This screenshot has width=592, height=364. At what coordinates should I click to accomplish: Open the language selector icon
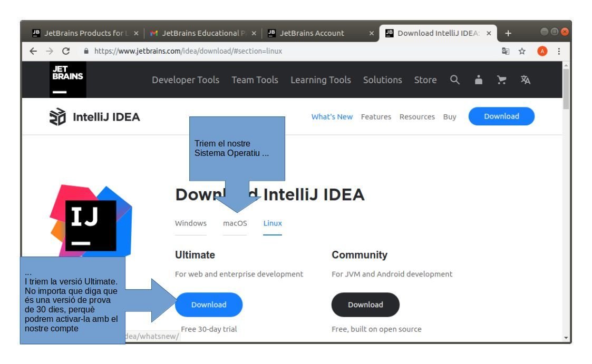point(525,80)
